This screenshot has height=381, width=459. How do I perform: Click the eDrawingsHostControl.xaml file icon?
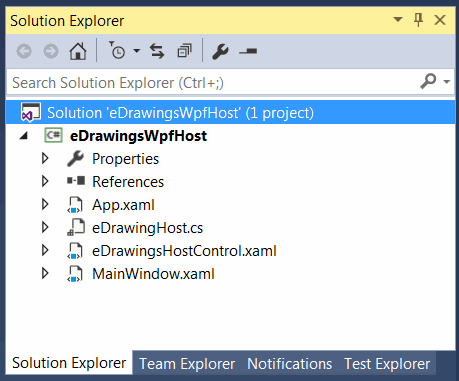click(x=75, y=251)
